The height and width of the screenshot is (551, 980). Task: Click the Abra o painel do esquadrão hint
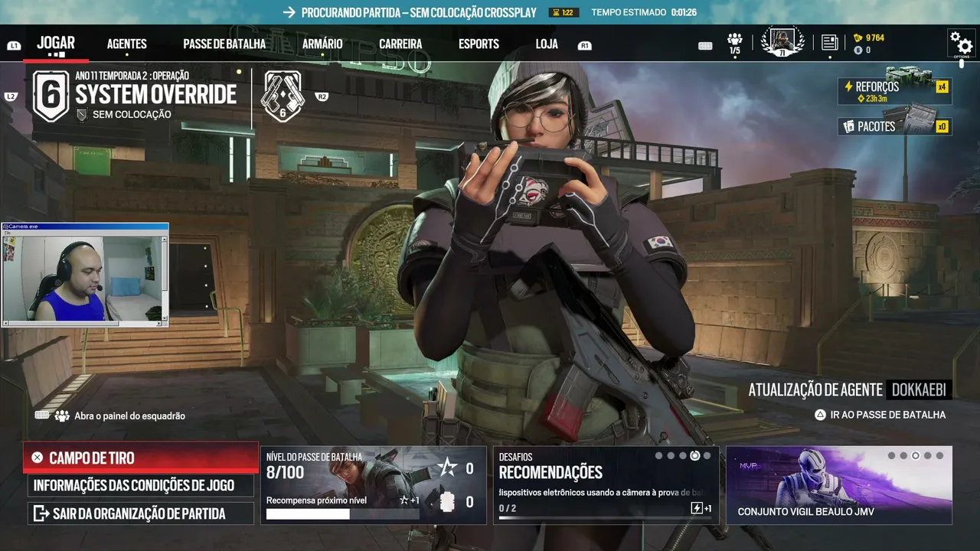(129, 416)
